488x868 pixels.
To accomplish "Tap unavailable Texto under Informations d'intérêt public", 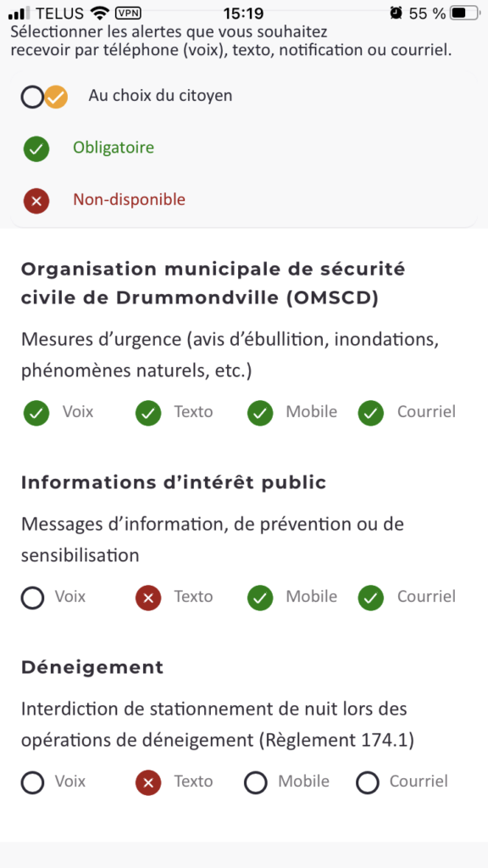I will (x=148, y=598).
